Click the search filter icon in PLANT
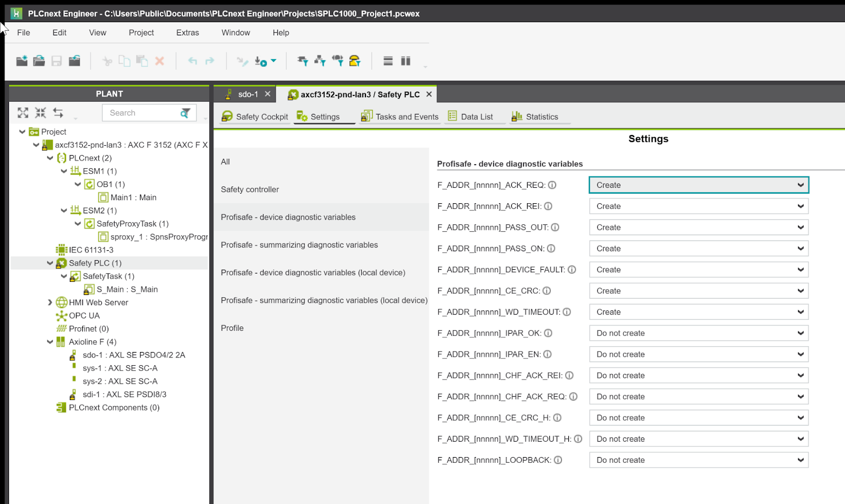The image size is (845, 504). (x=185, y=113)
